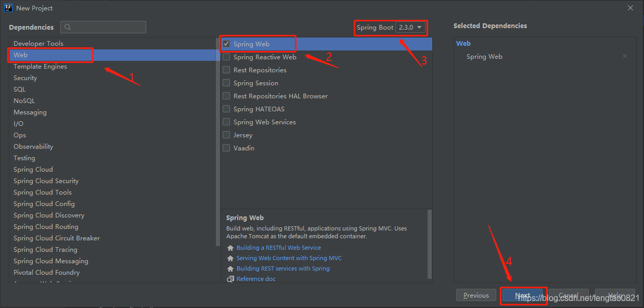Click the description panel vertical scrollbar

tap(430, 243)
